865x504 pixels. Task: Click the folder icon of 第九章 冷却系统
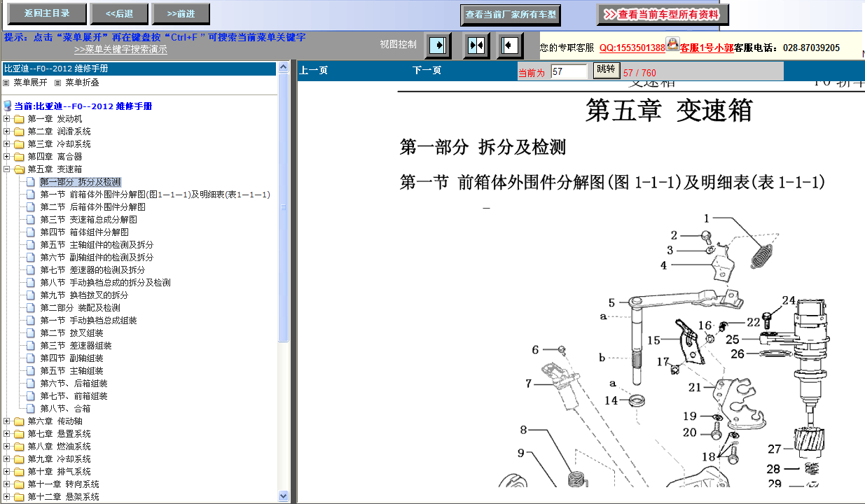pyautogui.click(x=19, y=459)
